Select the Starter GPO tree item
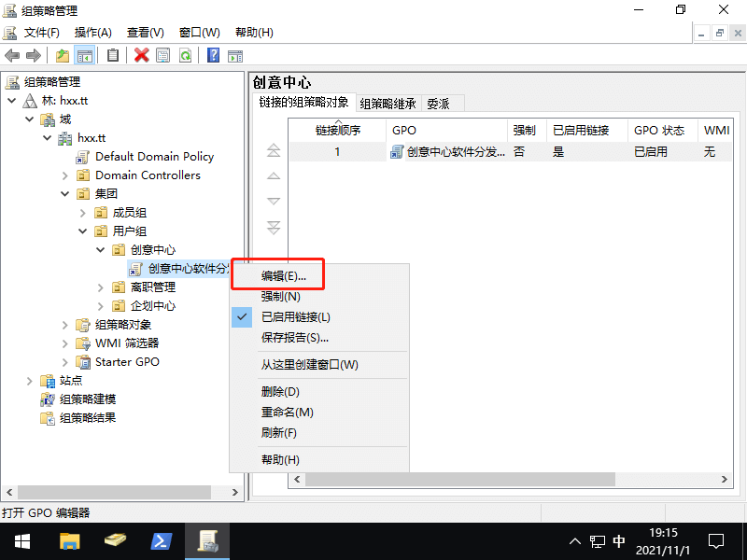Screen dimensions: 747x560 [x=127, y=362]
